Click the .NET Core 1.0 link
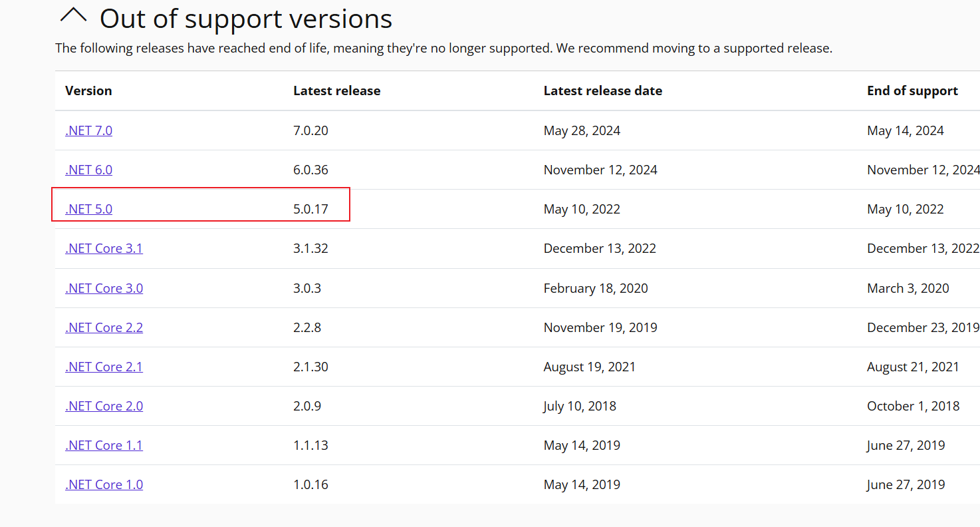Viewport: 980px width, 527px height. (x=104, y=484)
